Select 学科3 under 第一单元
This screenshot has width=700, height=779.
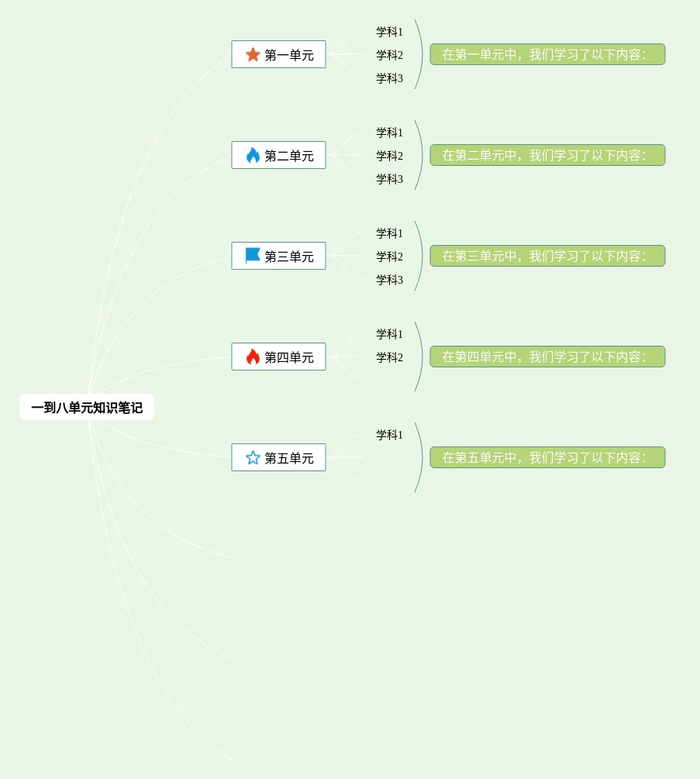(x=389, y=78)
